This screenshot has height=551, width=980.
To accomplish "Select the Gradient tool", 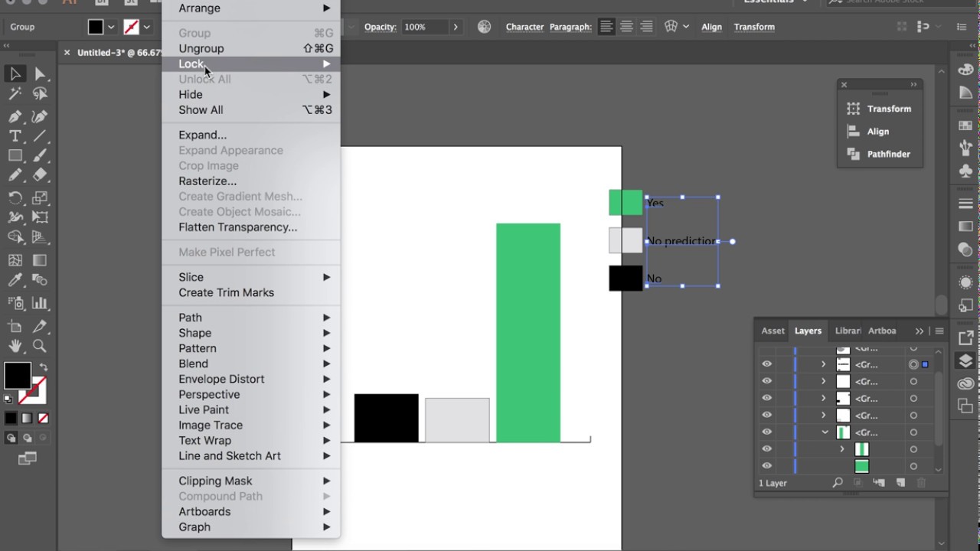I will 40,261.
